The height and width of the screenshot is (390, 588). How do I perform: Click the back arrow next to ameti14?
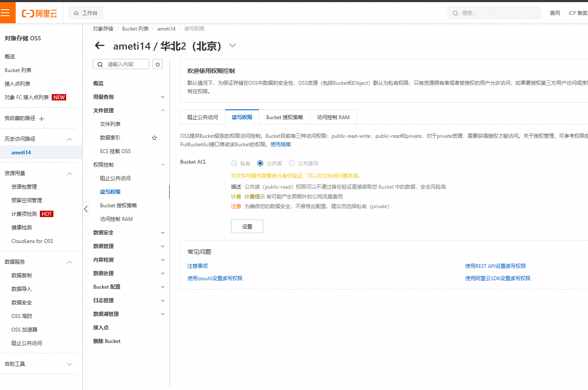[x=99, y=46]
